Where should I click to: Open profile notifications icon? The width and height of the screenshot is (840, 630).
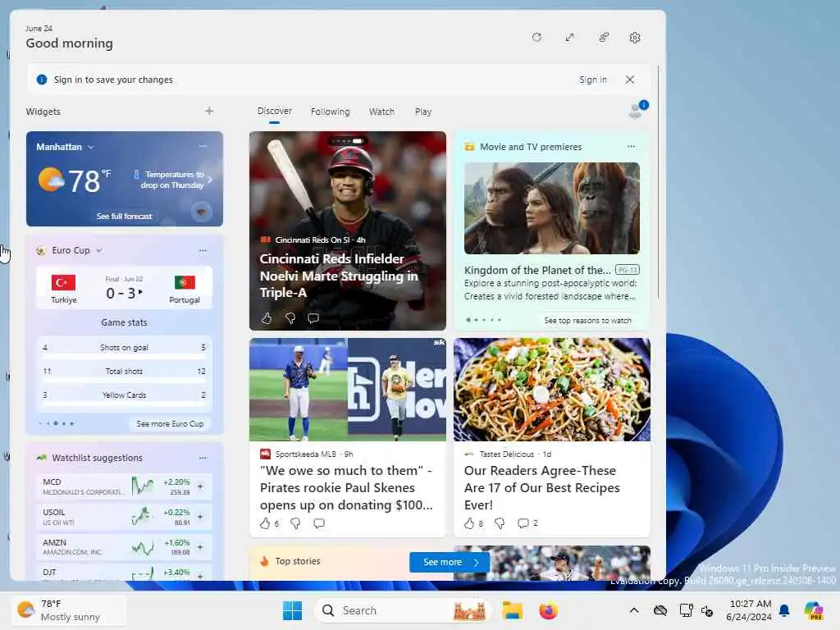point(637,110)
